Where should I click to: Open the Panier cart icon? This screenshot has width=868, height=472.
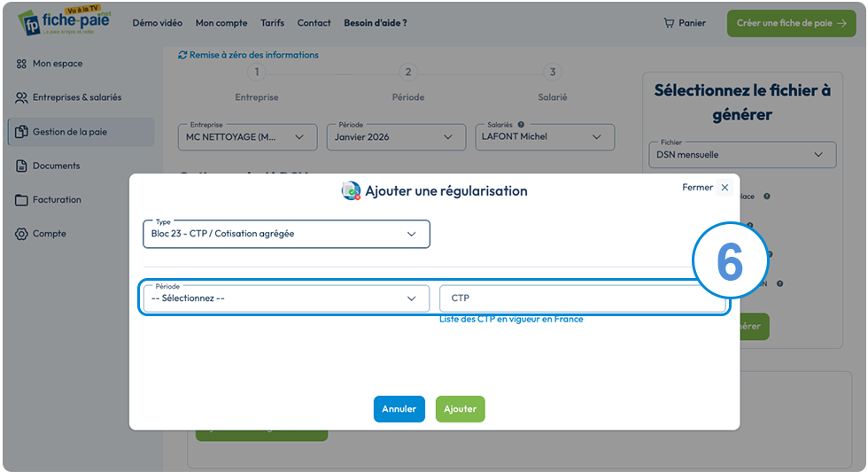(x=669, y=23)
